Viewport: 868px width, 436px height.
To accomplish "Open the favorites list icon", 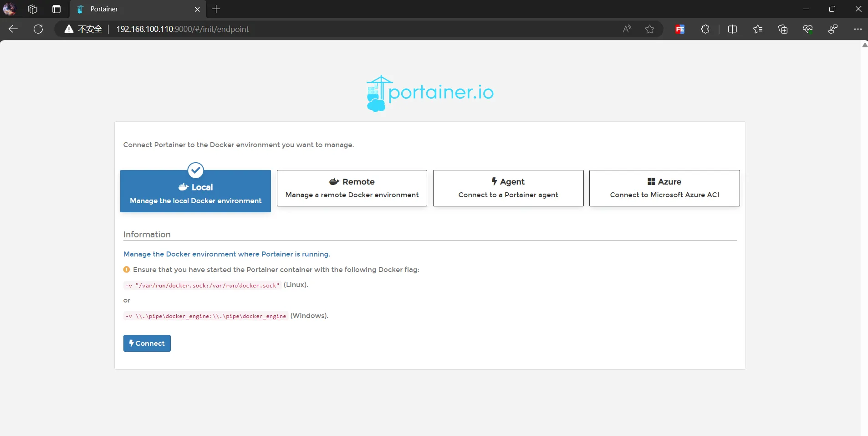I will [758, 29].
